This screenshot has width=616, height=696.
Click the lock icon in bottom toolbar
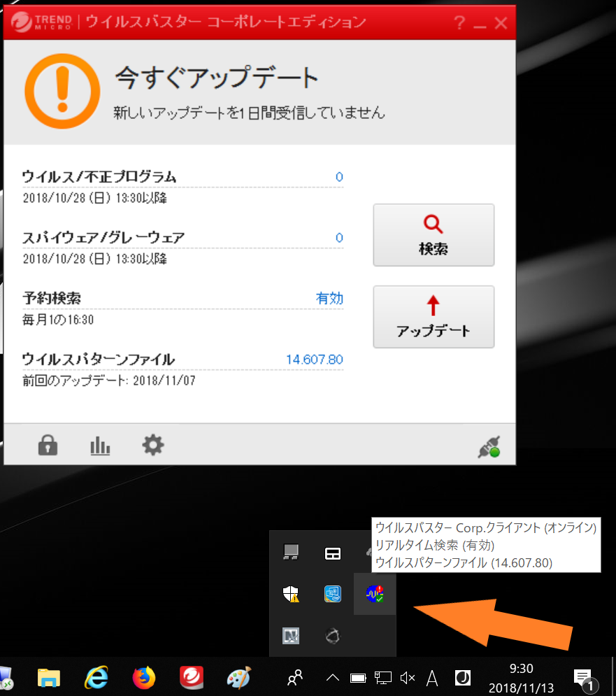pos(48,445)
